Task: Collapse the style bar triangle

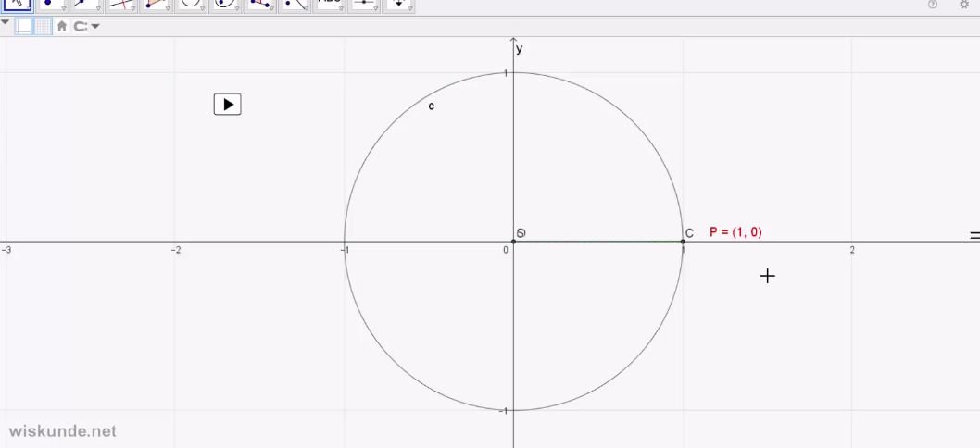Action: (x=5, y=22)
